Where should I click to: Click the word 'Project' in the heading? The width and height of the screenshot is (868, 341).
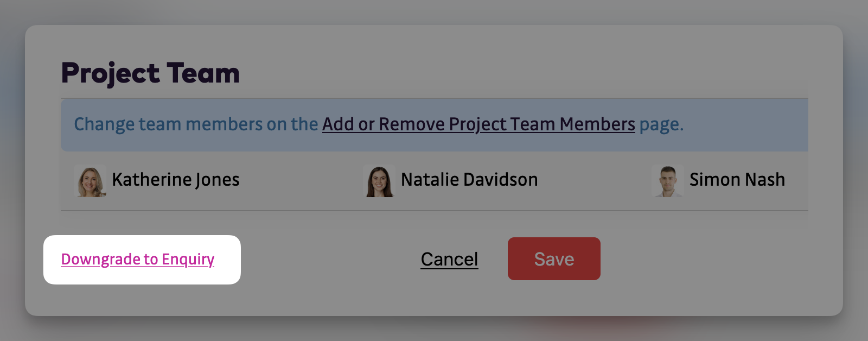coord(111,73)
